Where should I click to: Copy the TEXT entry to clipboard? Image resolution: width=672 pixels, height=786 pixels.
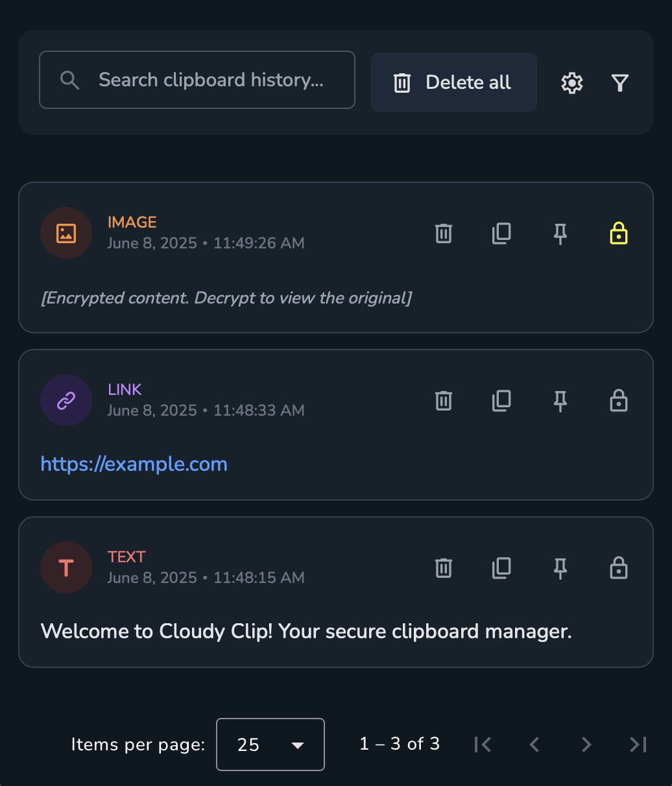501,568
